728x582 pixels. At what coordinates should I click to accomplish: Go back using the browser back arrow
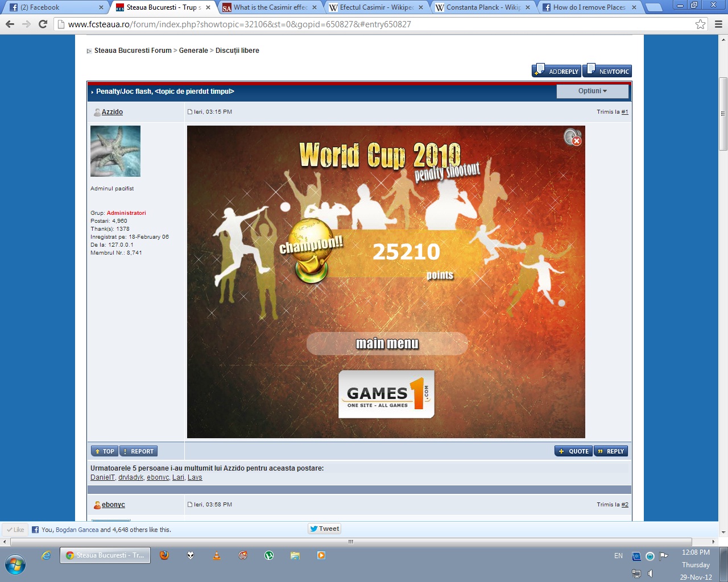tap(10, 24)
